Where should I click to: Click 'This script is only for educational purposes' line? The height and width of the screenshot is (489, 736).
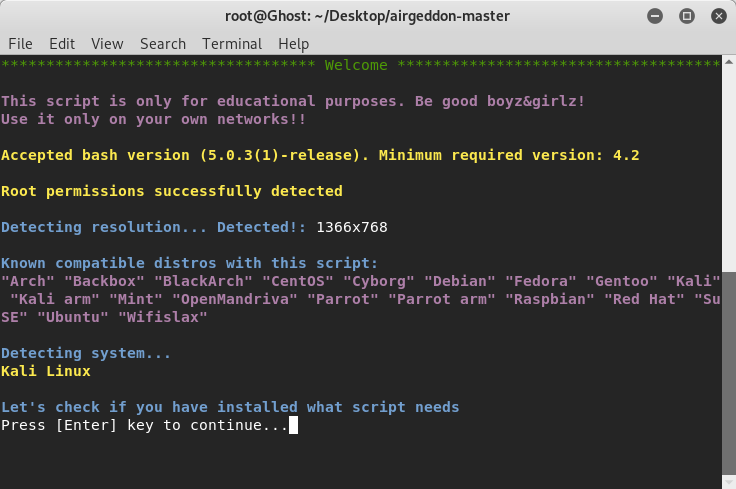click(293, 101)
